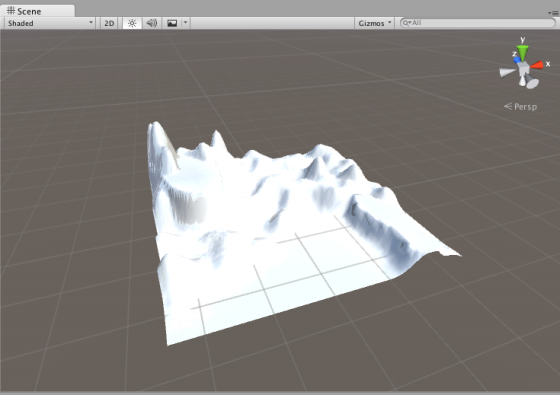Toggle the Persp projection label
Screen dimensions: 560x395
(x=521, y=106)
